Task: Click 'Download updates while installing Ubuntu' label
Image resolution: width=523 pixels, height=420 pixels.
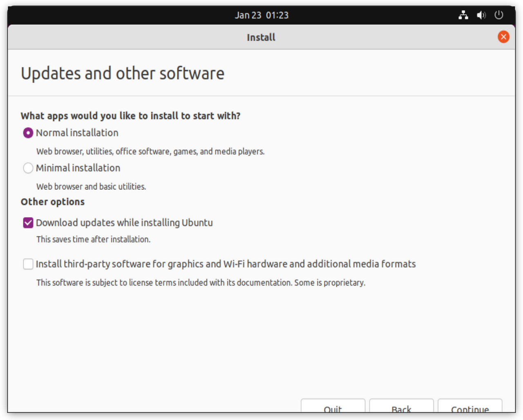Action: coord(124,223)
